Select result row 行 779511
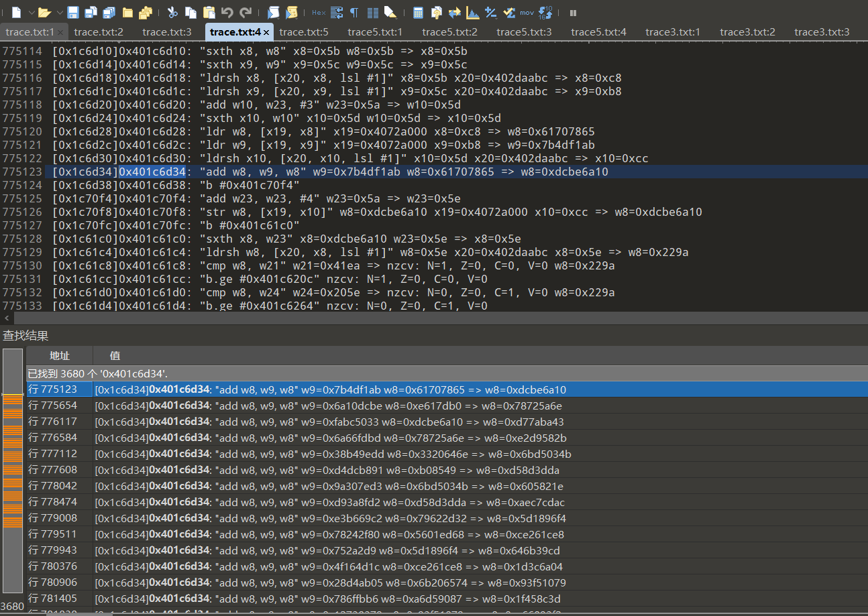The width and height of the screenshot is (868, 616). (x=447, y=534)
